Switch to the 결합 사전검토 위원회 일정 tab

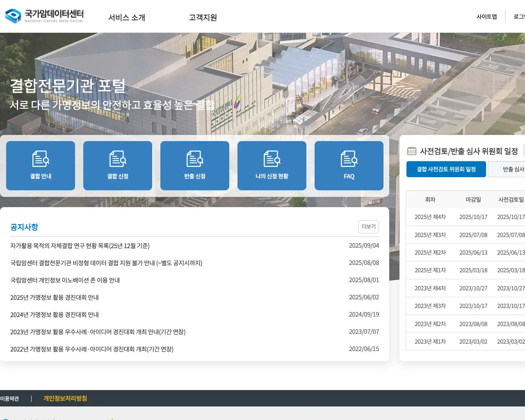(x=446, y=169)
